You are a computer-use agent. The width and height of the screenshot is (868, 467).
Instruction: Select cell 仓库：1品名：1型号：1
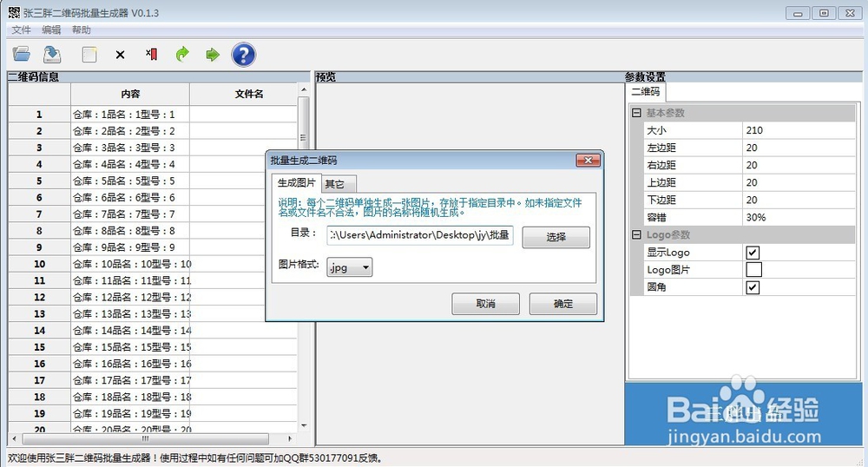pyautogui.click(x=130, y=115)
